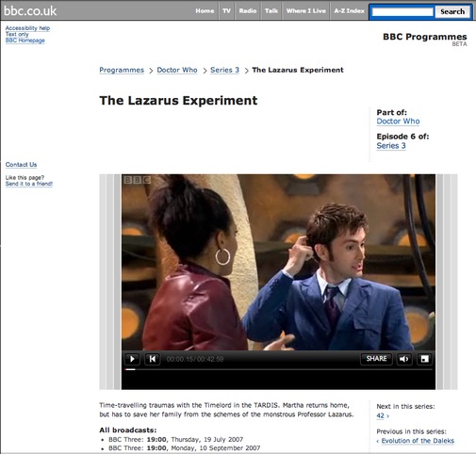The image size is (476, 454).
Task: Switch to Text only version
Action: 17,34
